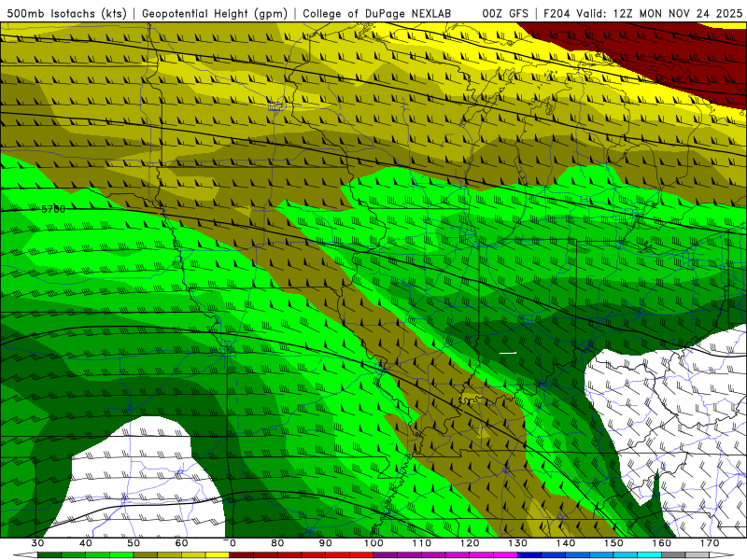Click the right arrow end of color bar
Viewport: 747px width, 560px height.
point(721,554)
